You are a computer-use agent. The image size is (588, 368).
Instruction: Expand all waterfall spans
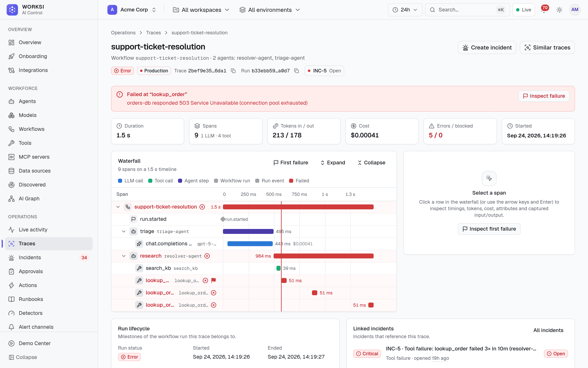click(x=333, y=163)
